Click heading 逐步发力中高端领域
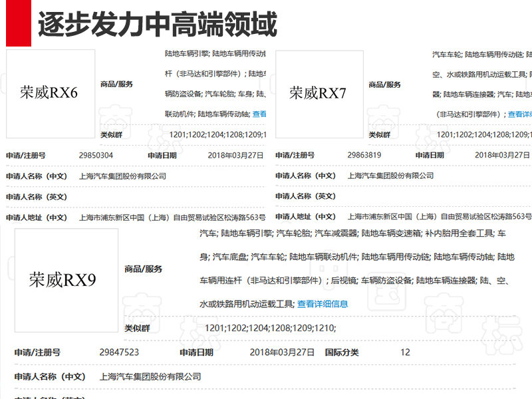 point(158,24)
